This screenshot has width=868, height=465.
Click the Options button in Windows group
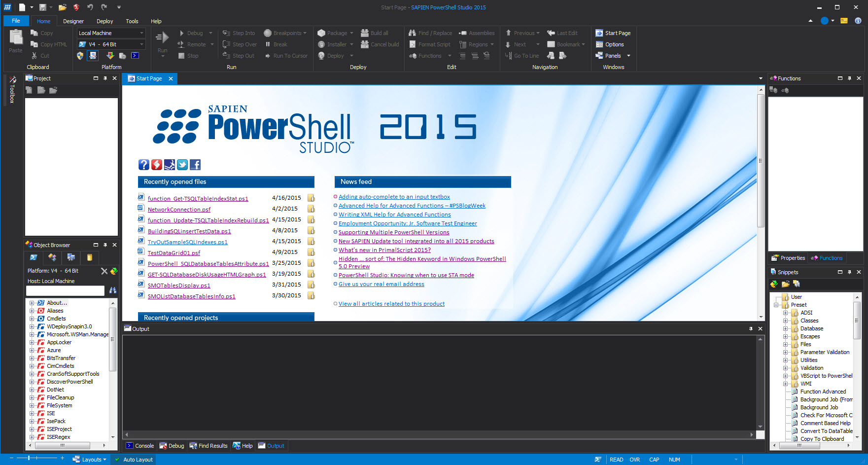(x=610, y=44)
